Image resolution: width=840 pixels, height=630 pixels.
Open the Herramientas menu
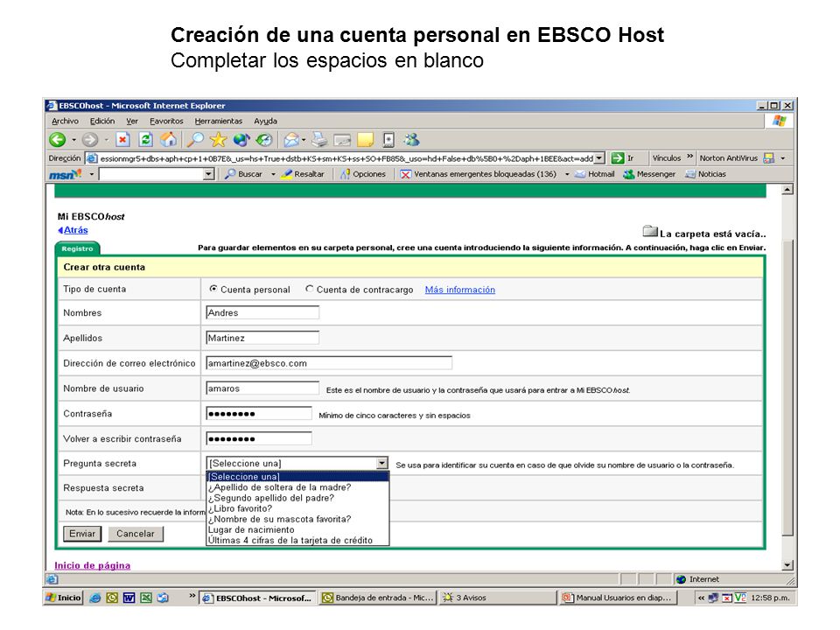219,121
